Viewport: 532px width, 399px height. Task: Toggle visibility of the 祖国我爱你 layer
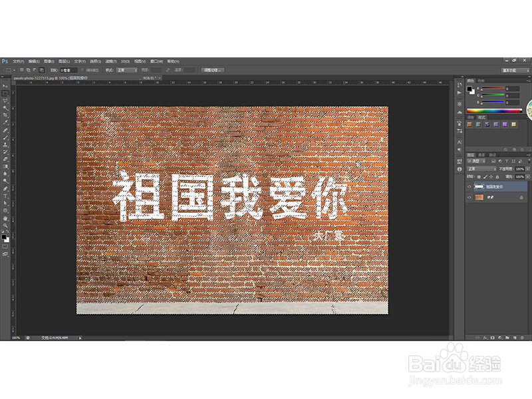[469, 186]
